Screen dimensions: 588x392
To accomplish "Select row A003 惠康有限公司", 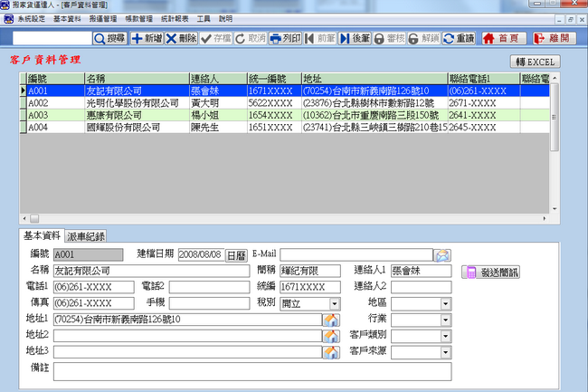I will [x=285, y=115].
